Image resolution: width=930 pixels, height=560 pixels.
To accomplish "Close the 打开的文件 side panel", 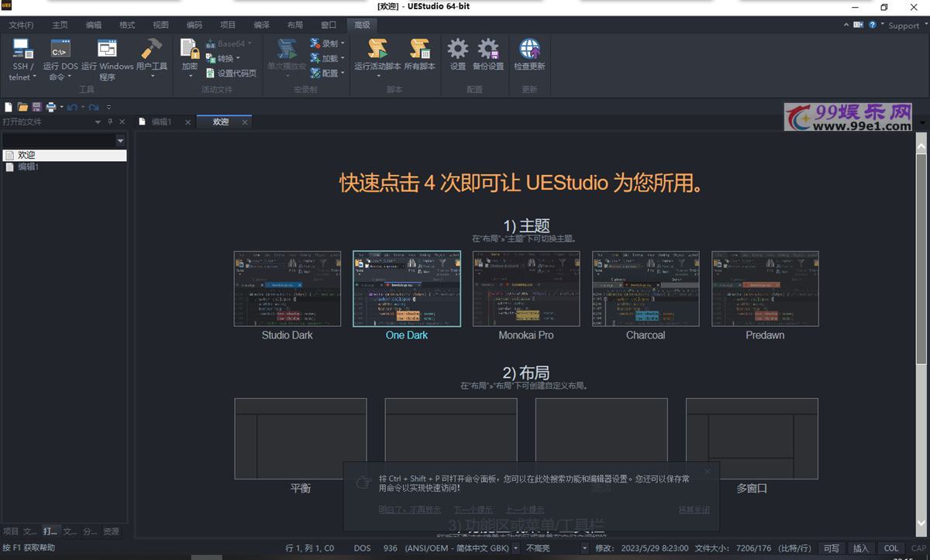I will tap(122, 122).
